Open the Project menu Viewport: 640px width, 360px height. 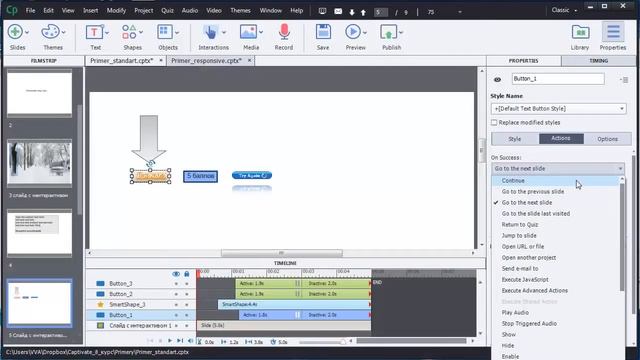(144, 11)
